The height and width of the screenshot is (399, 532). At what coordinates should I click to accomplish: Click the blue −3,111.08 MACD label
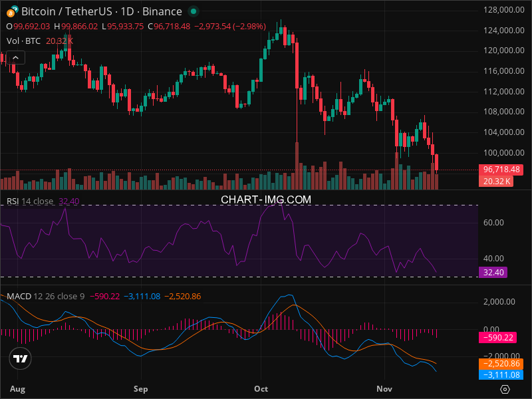tap(500, 375)
